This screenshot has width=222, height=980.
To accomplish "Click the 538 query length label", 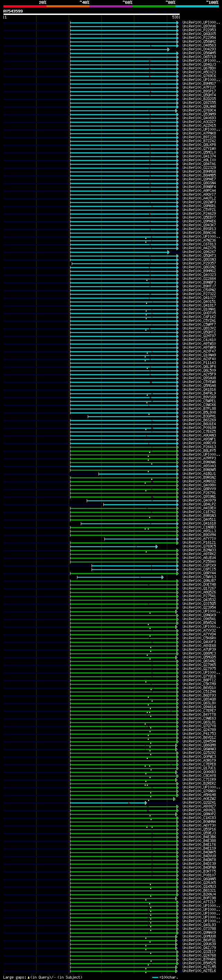I will tap(175, 17).
